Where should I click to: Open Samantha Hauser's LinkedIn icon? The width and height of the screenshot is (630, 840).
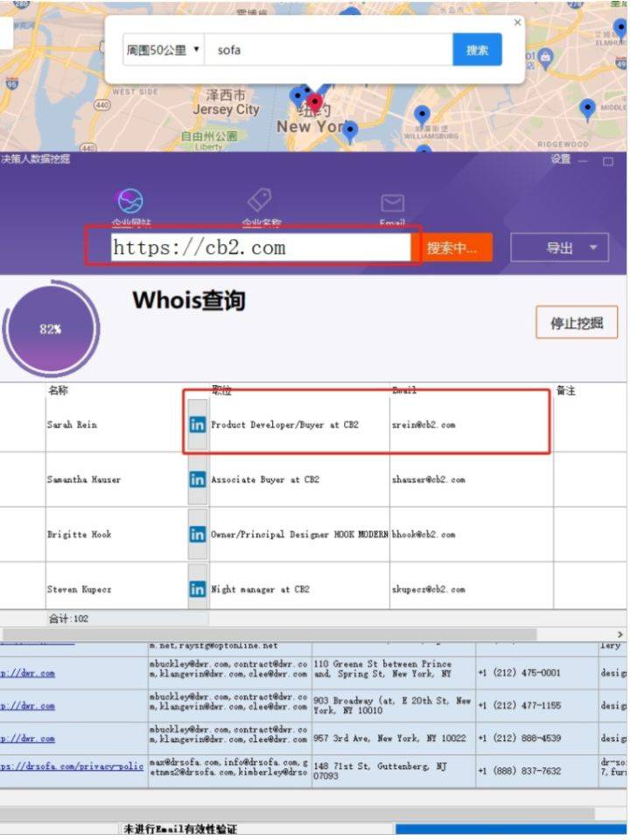pos(198,479)
